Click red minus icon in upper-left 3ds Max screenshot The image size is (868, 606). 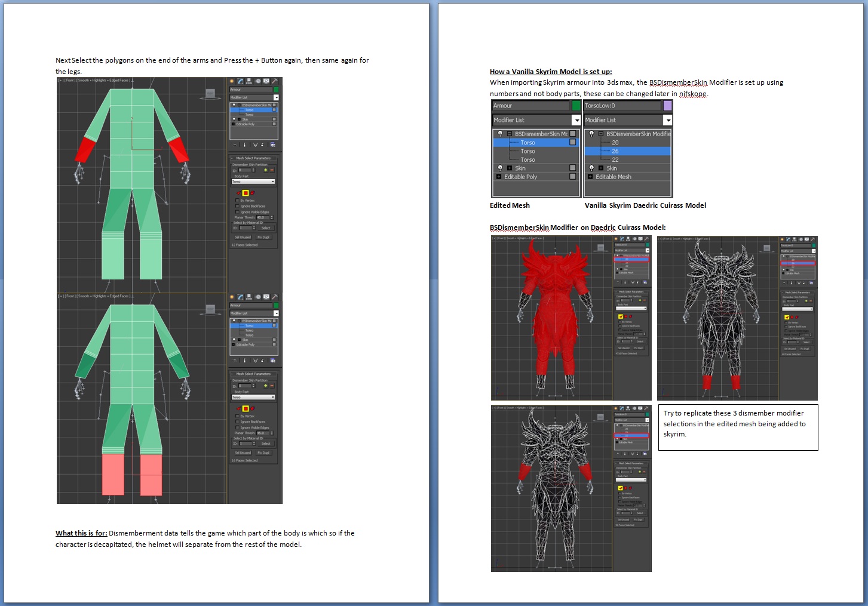coord(272,170)
